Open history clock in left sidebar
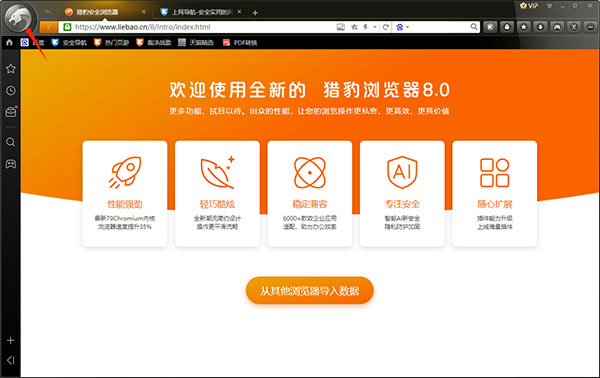This screenshot has width=600, height=378. pos(11,91)
